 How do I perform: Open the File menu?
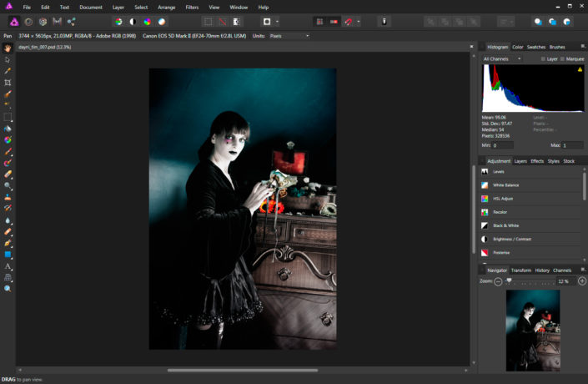tap(27, 8)
